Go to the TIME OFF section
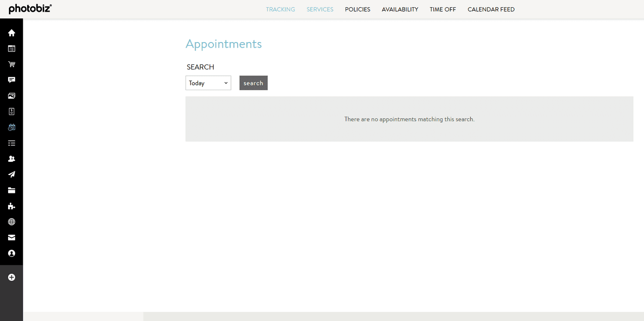Viewport: 644px width, 321px height. [443, 9]
